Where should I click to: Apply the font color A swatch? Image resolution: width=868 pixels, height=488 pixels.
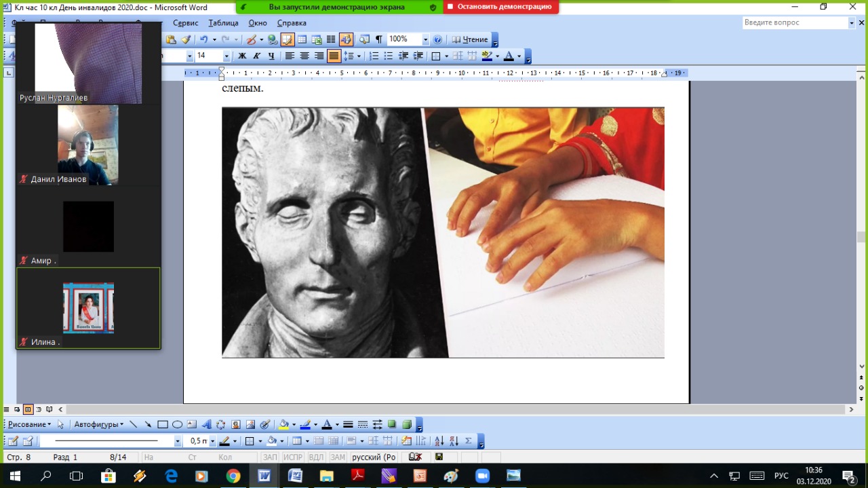click(x=509, y=56)
